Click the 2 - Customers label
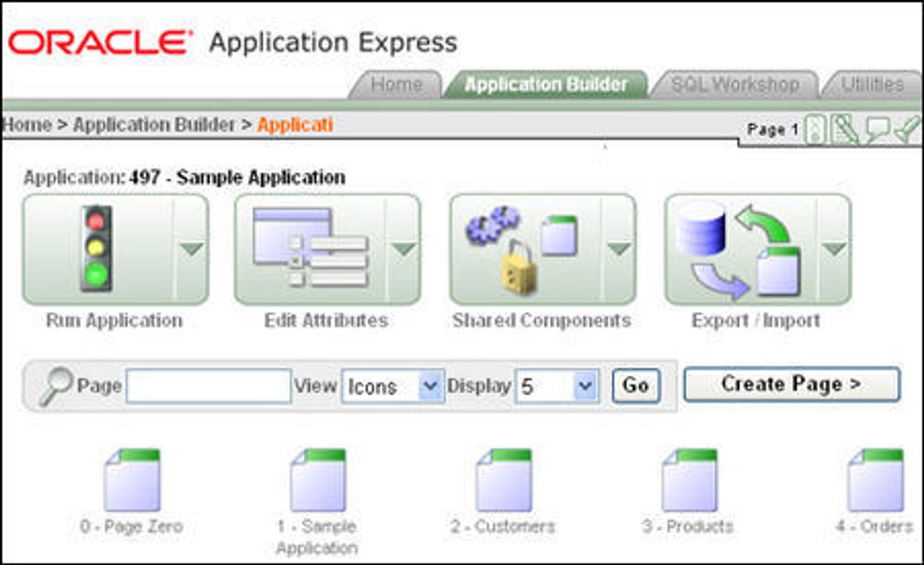Image resolution: width=924 pixels, height=565 pixels. tap(503, 526)
